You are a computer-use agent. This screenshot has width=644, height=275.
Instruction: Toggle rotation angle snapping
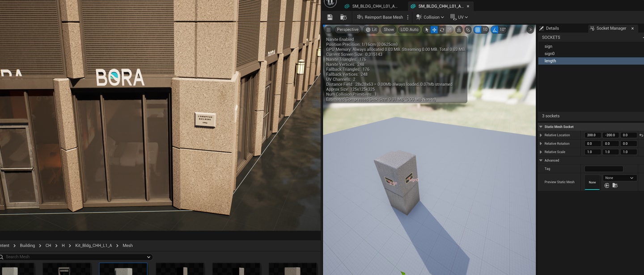[495, 29]
